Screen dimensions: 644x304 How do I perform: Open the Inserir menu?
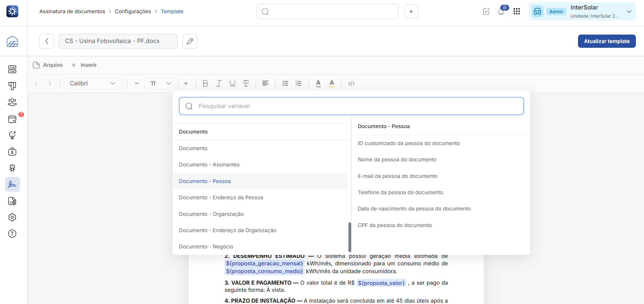[x=84, y=65]
